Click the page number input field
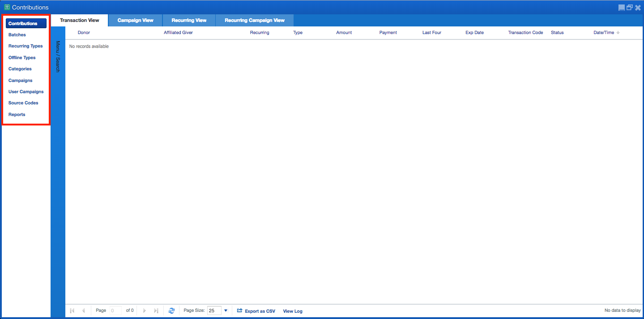Screen dimensions: 644x319 pyautogui.click(x=115, y=310)
